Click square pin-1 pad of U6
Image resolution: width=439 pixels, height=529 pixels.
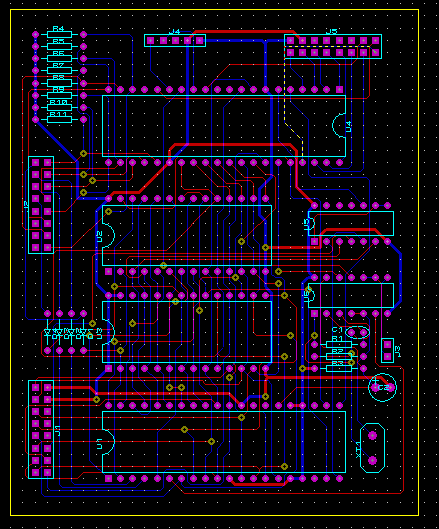pos(314,313)
